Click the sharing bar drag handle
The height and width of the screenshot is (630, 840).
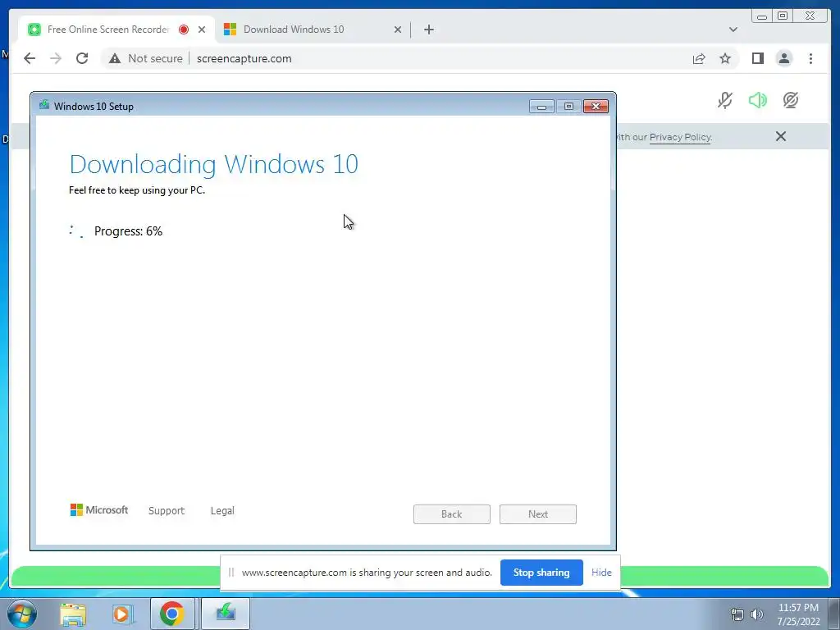point(231,572)
